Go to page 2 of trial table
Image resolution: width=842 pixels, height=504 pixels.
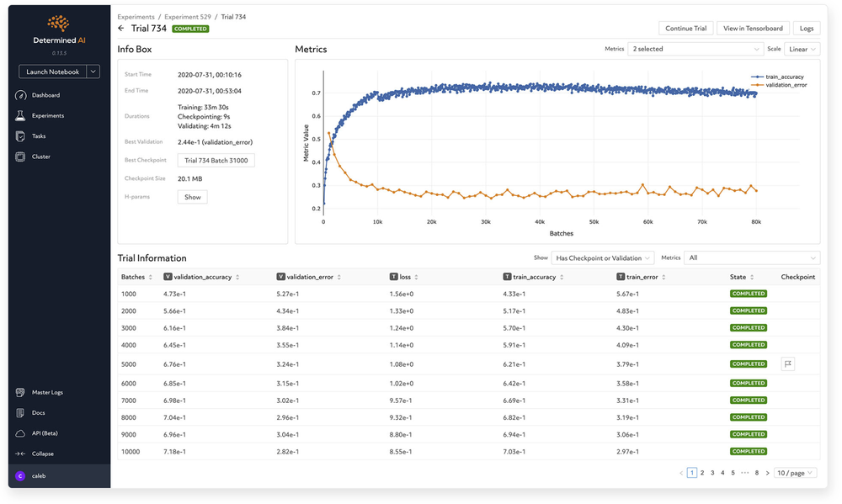702,473
